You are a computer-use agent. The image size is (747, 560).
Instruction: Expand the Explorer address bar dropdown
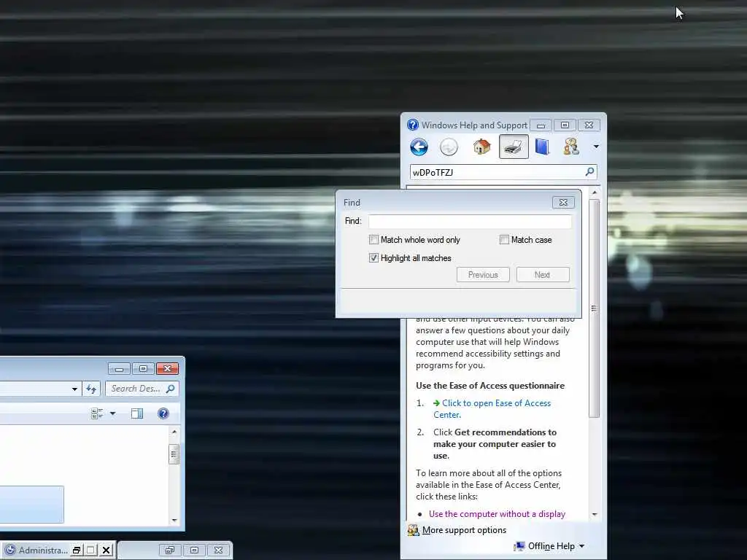click(74, 389)
